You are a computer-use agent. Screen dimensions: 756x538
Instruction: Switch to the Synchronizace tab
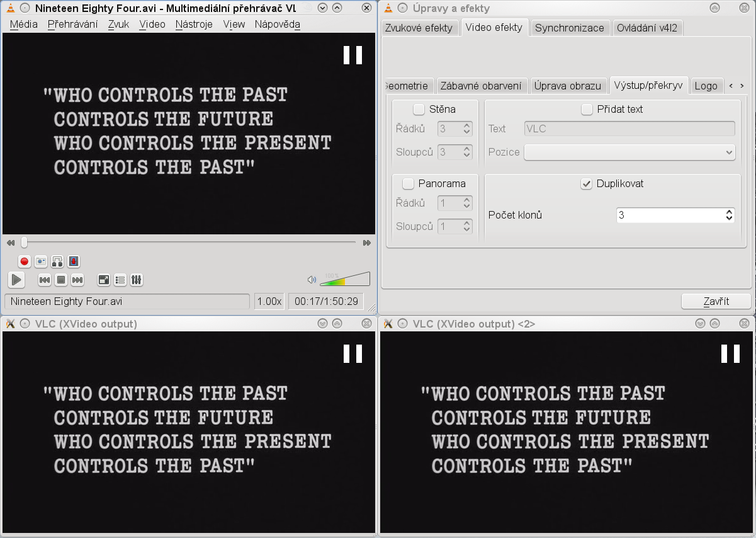click(570, 28)
